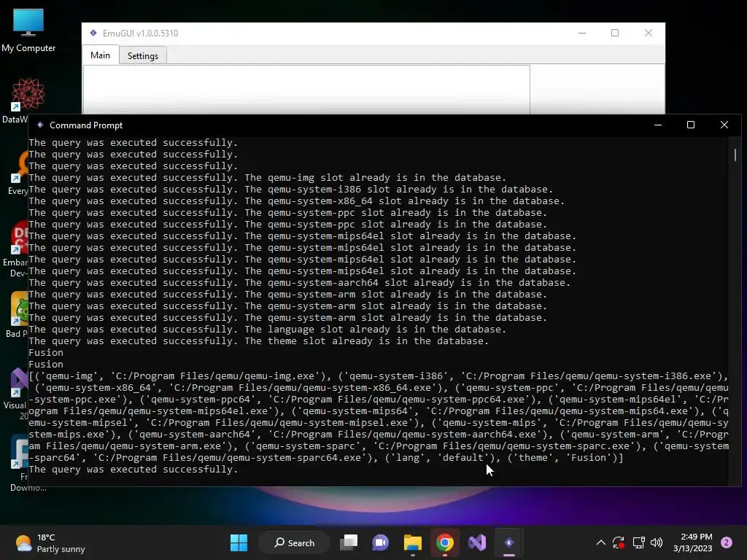Click the 'theme slot already is' line
This screenshot has height=560, width=747.
(259, 341)
